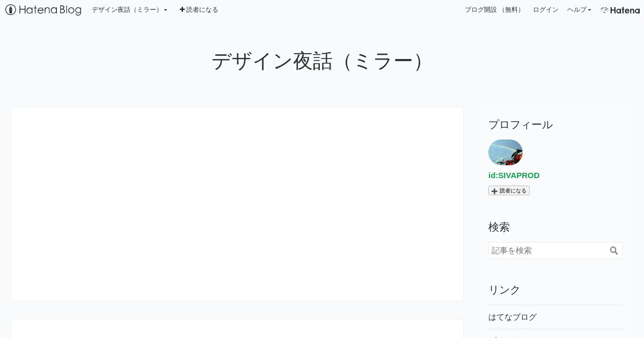The image size is (644, 338).
Task: Expand the ヘルプ dropdown menu
Action: pyautogui.click(x=579, y=10)
